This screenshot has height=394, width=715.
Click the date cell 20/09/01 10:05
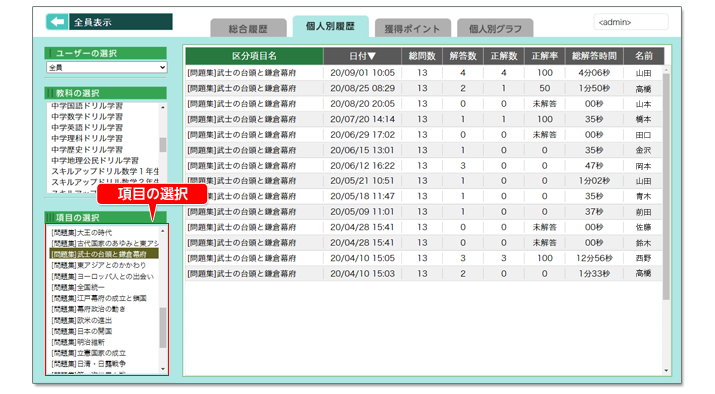point(363,73)
